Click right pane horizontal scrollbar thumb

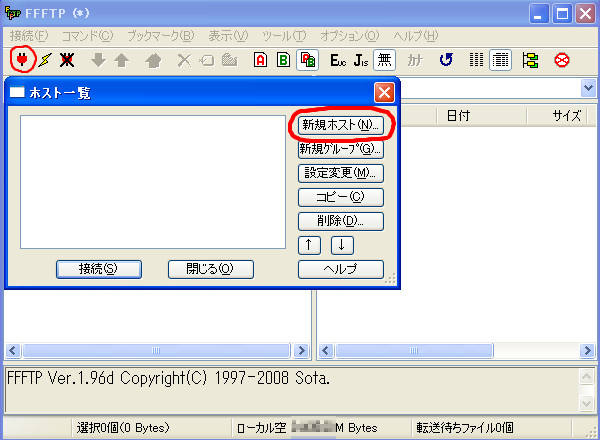(414, 350)
